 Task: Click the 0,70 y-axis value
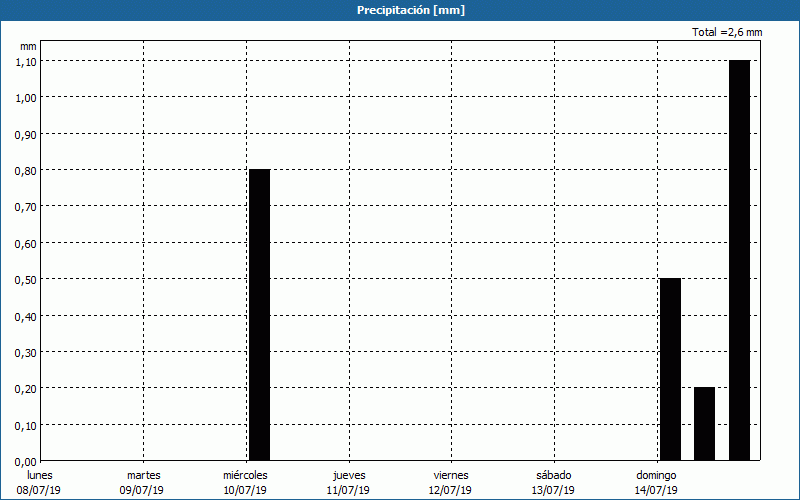[x=25, y=207]
